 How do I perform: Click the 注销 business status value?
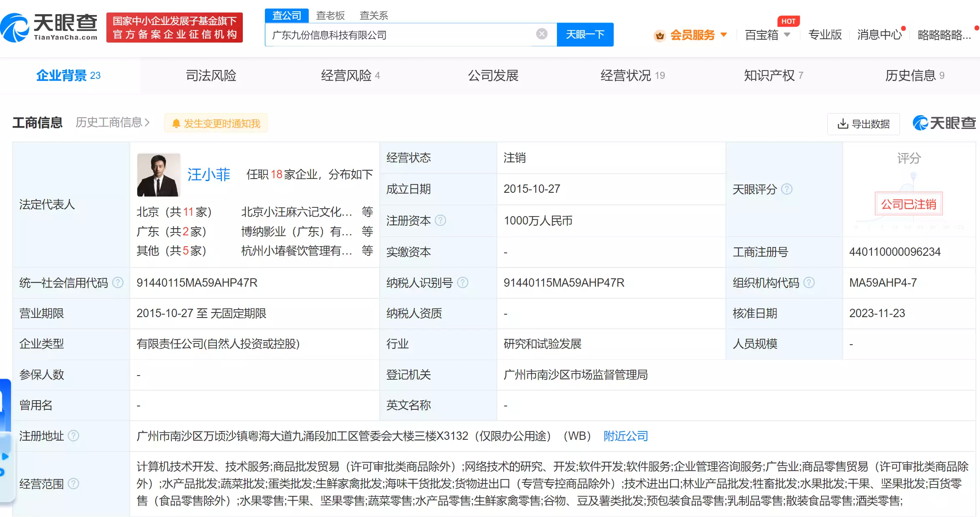pos(514,158)
